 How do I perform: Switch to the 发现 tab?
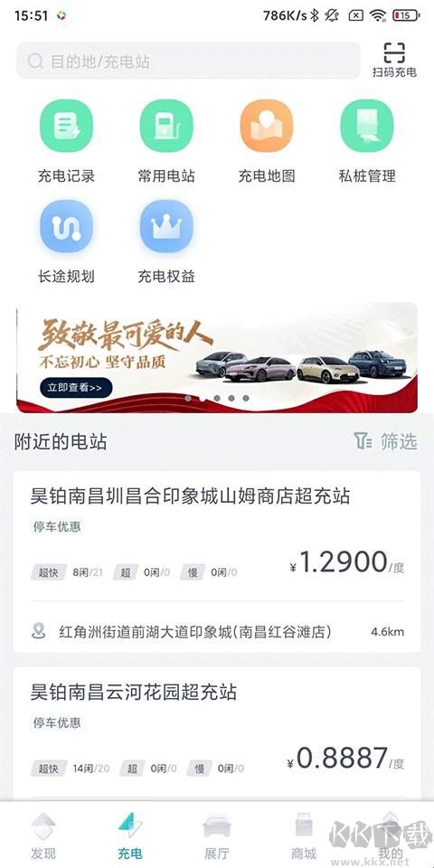point(43,835)
